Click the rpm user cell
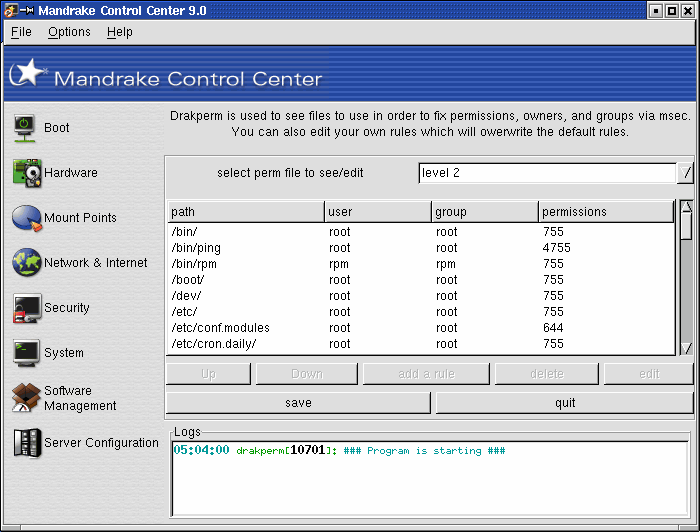This screenshot has width=700, height=532. (339, 264)
